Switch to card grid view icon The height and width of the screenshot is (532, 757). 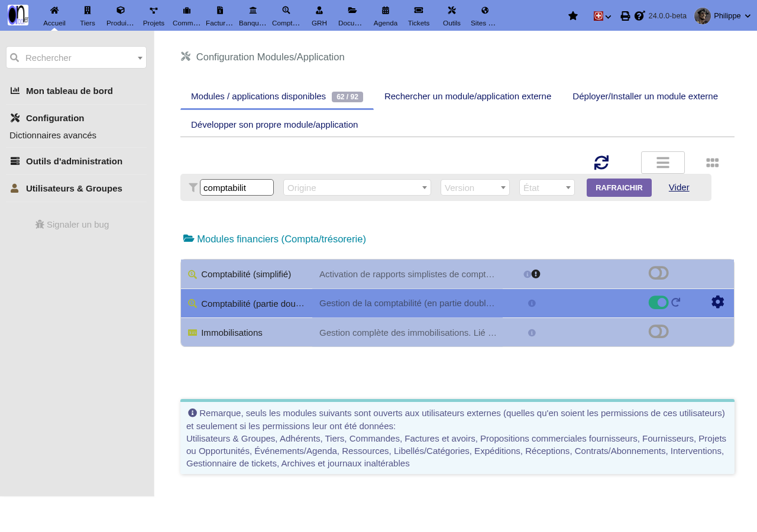712,163
